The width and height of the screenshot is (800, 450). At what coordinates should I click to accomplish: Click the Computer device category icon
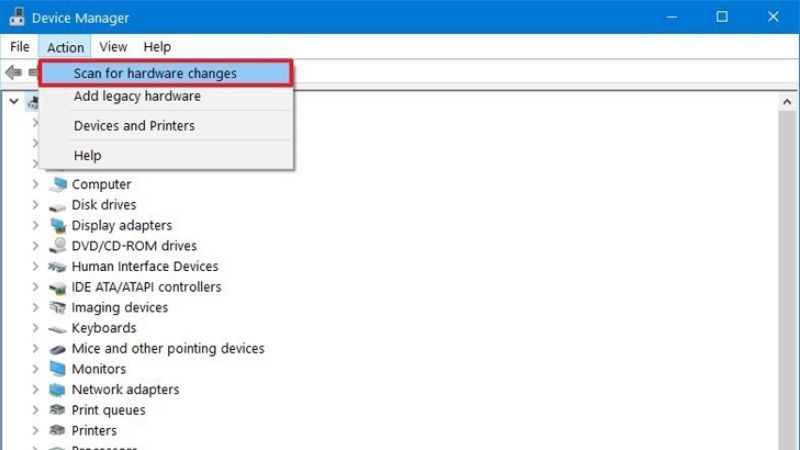click(59, 184)
